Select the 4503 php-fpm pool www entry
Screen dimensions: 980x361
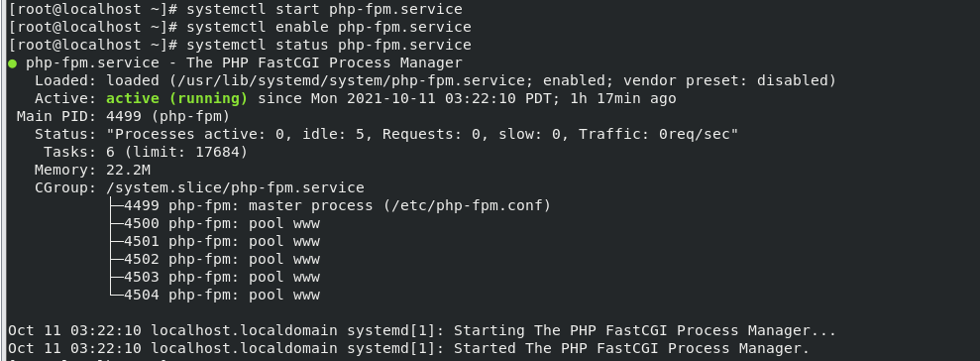pos(222,277)
